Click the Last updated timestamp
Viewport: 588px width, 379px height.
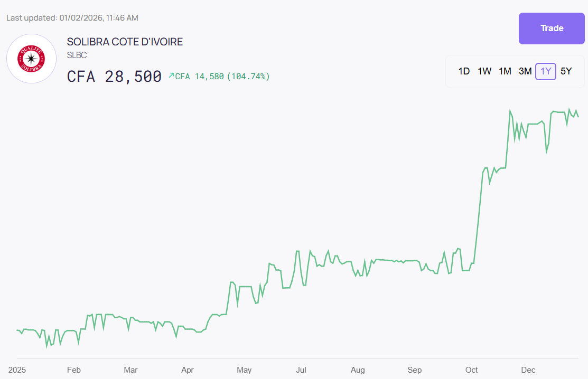(72, 18)
